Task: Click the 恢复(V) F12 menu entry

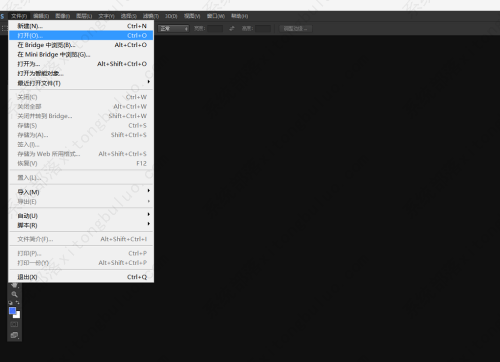Action: tap(81, 163)
